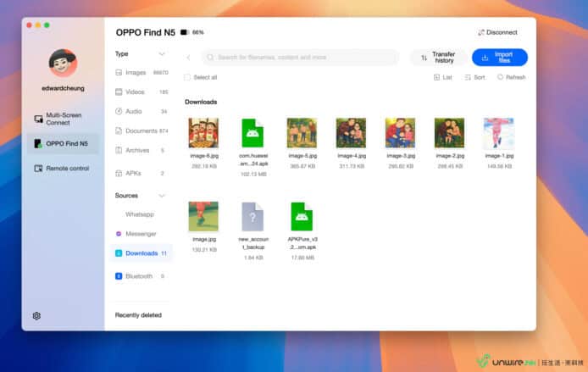Switch to List view
Screen dimensions: 588x372
tap(443, 77)
